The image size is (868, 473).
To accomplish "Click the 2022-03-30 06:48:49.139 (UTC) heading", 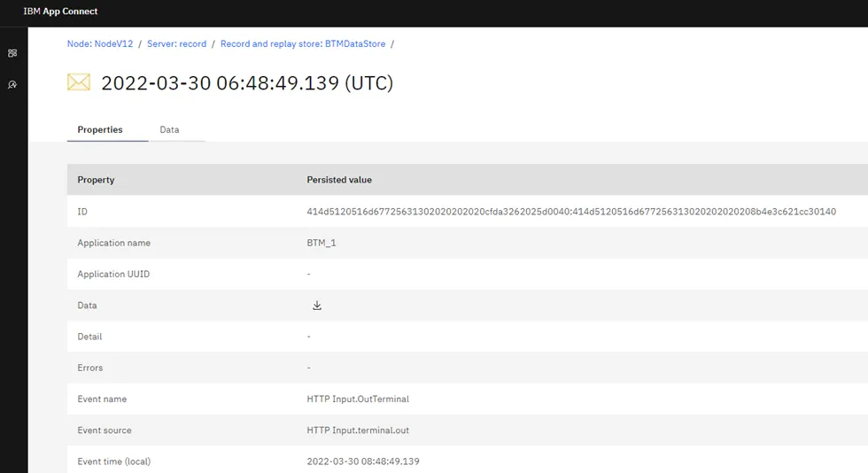I will tap(247, 83).
